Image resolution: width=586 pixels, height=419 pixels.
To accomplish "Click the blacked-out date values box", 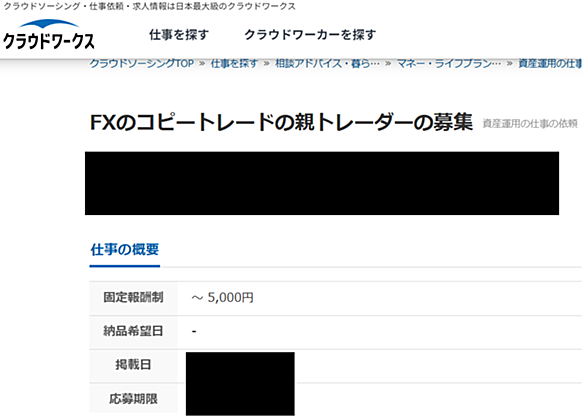I will pos(240,383).
